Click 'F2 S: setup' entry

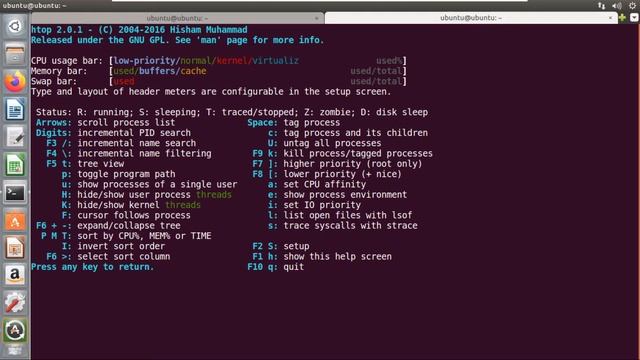coord(281,246)
